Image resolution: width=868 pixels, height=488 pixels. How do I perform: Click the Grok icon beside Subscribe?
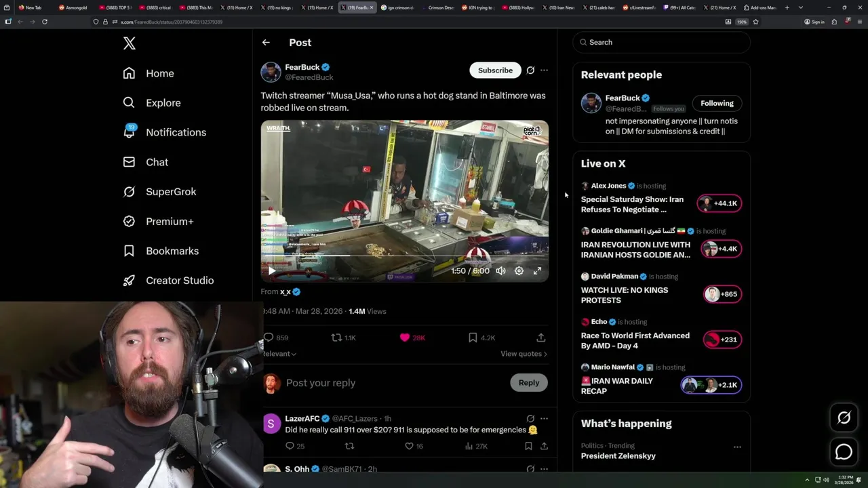point(530,70)
